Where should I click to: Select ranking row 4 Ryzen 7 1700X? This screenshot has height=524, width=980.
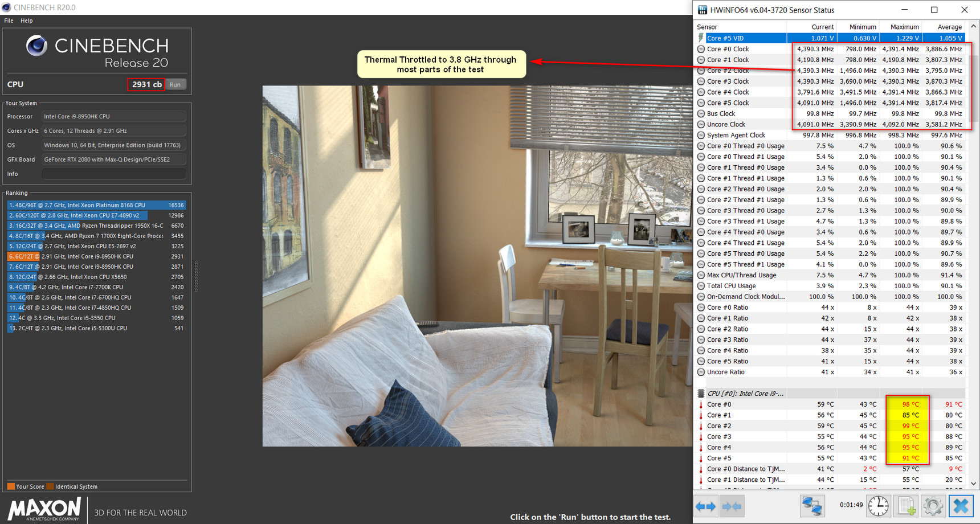(x=96, y=236)
